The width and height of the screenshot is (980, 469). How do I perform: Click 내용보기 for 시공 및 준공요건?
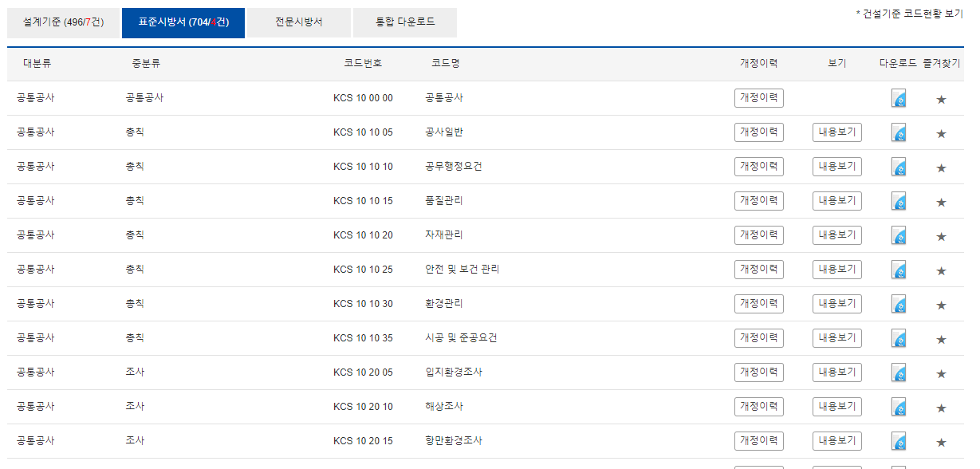837,338
